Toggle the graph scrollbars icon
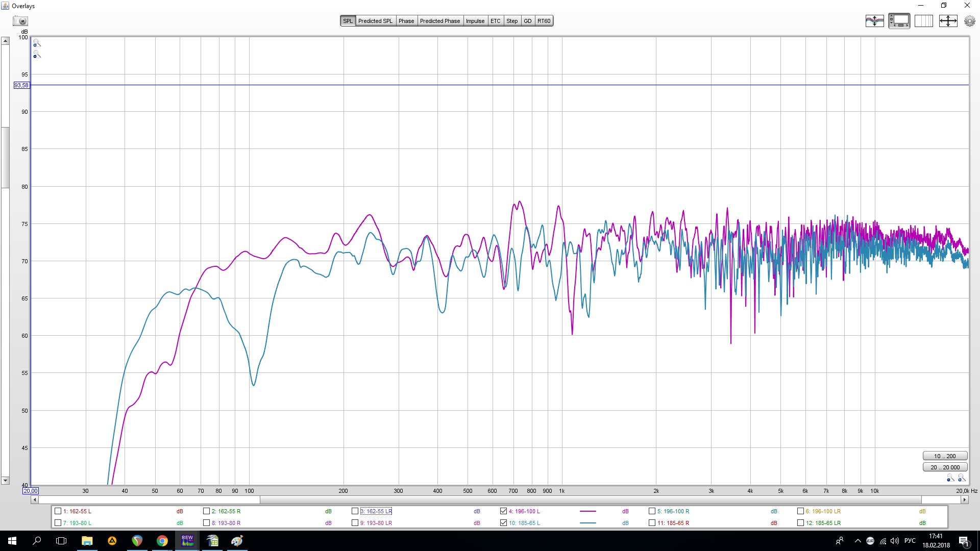The image size is (980, 551). tap(899, 21)
